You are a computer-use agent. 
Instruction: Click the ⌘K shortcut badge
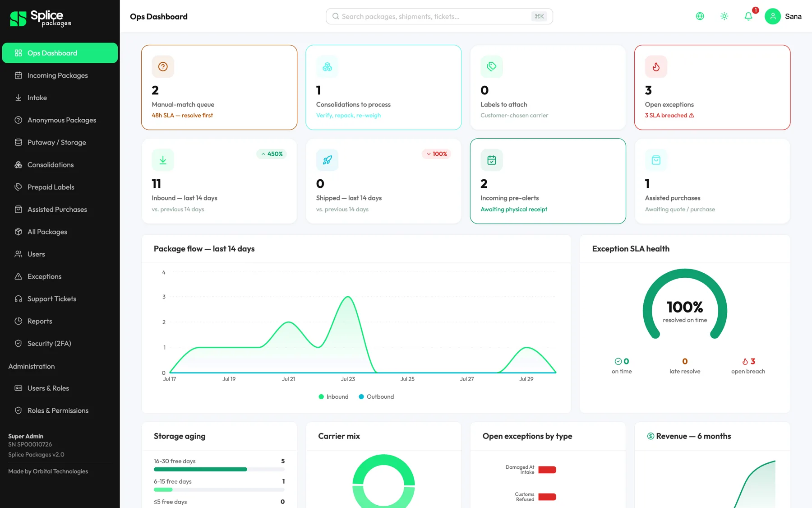pos(539,16)
